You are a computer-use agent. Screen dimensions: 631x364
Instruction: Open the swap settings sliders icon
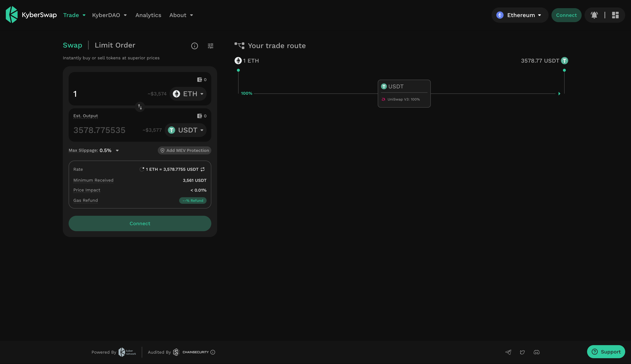coord(211,46)
